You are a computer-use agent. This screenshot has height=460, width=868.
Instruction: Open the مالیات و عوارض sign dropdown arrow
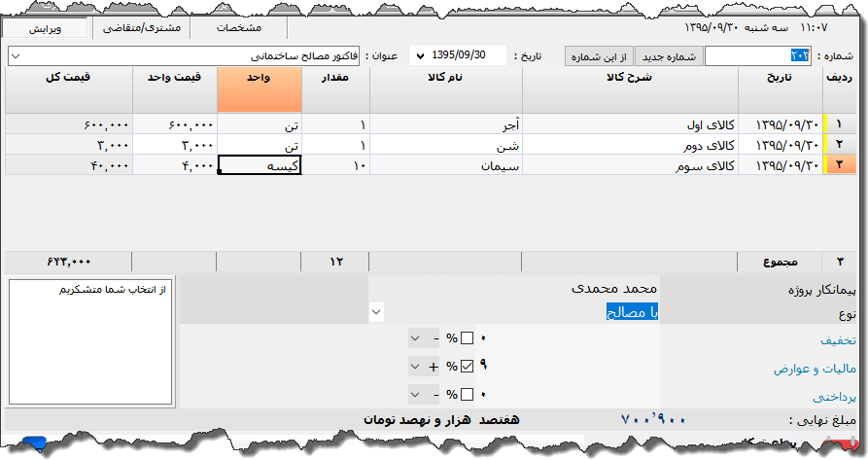point(415,366)
